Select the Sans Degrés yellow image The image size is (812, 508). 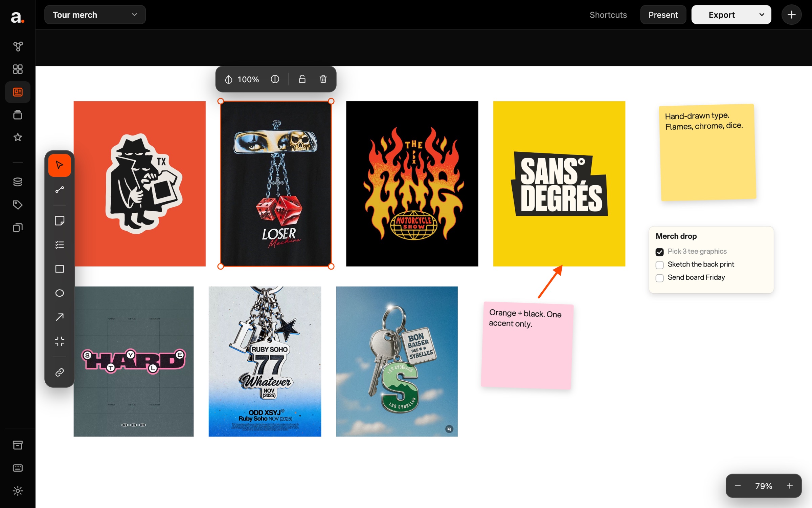[x=559, y=184]
